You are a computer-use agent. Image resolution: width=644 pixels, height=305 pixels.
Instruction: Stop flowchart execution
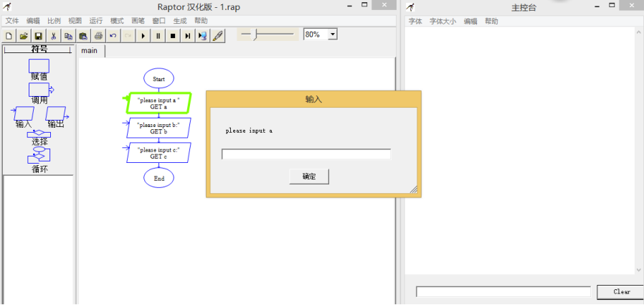pyautogui.click(x=173, y=36)
